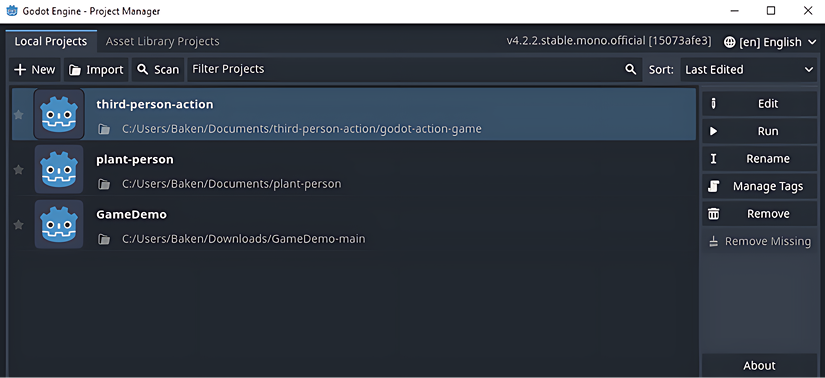The height and width of the screenshot is (378, 825).
Task: Create a New project
Action: [35, 69]
